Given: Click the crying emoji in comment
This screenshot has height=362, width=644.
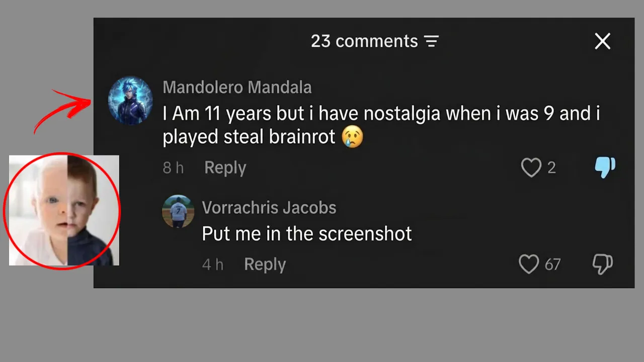Looking at the screenshot, I should pyautogui.click(x=352, y=137).
